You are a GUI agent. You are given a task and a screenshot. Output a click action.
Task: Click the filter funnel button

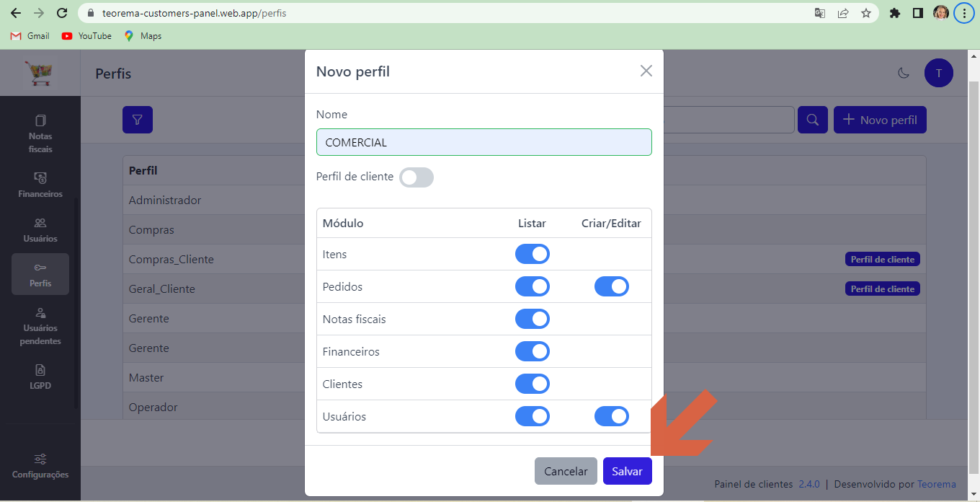coord(138,120)
